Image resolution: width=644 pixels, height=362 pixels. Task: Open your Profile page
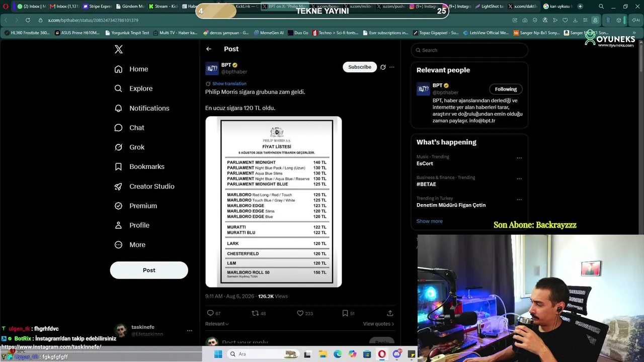point(132,225)
